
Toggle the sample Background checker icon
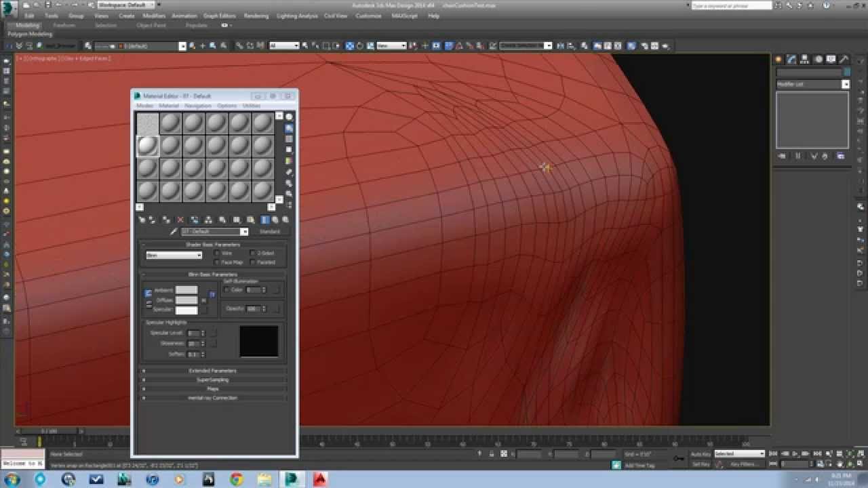(289, 139)
